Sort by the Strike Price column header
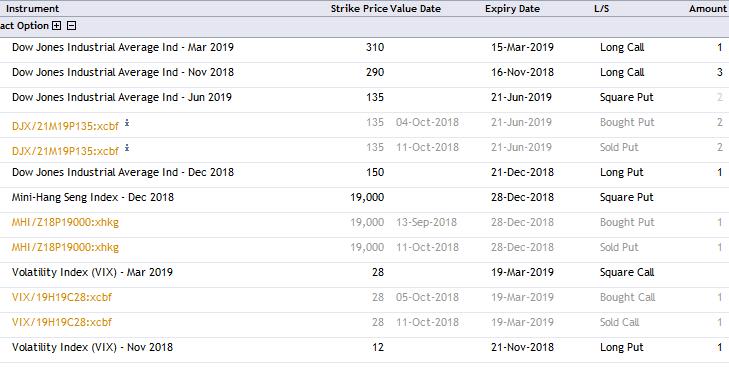This screenshot has height=375, width=729. pyautogui.click(x=359, y=9)
